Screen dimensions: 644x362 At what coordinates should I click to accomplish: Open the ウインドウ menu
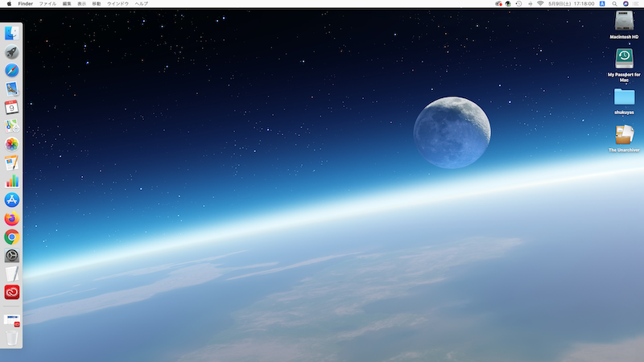(118, 4)
